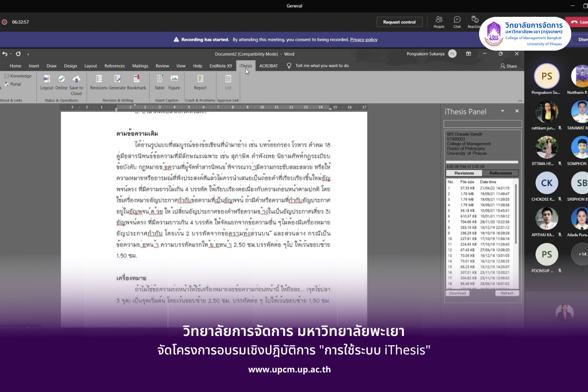Select the CHOKDEE K... participant avatar
Viewport: 588px width, 392px height.
[x=547, y=183]
